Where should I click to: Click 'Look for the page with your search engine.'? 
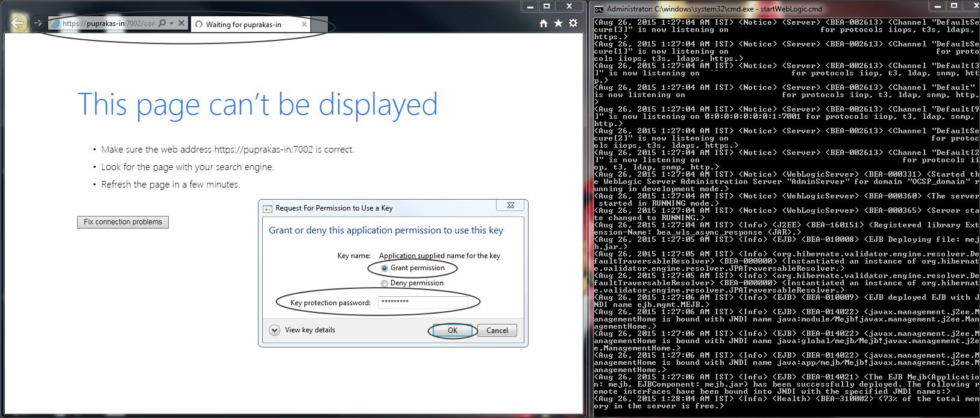click(187, 167)
